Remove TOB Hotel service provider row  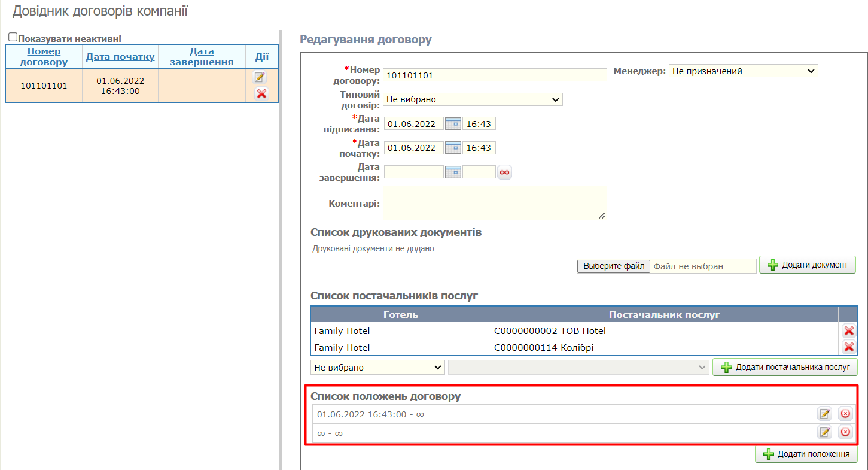[848, 331]
